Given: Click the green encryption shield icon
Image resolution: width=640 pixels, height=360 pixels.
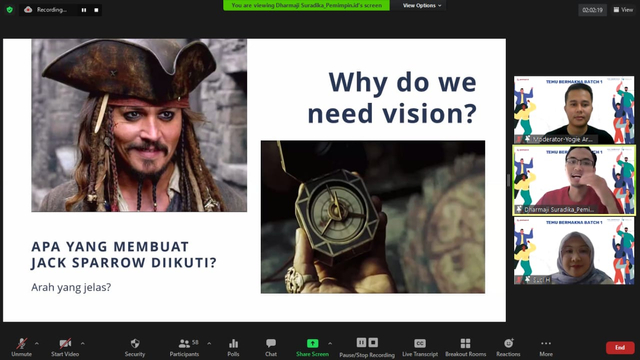Looking at the screenshot, I should 9,10.
